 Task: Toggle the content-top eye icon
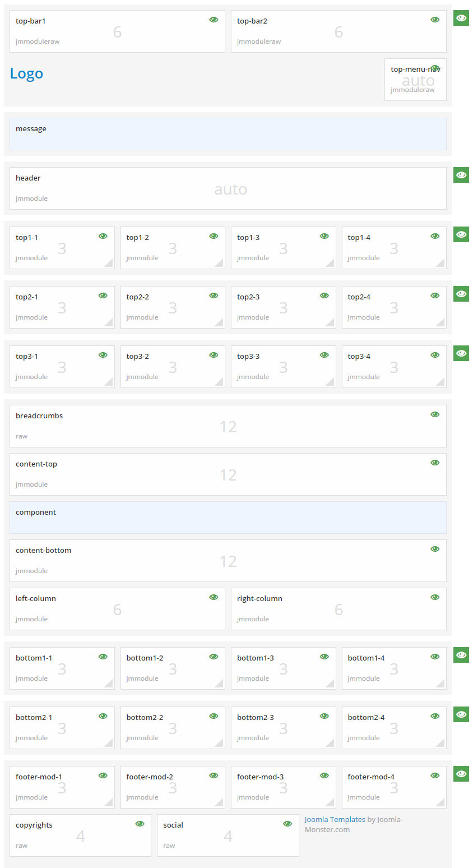point(435,462)
